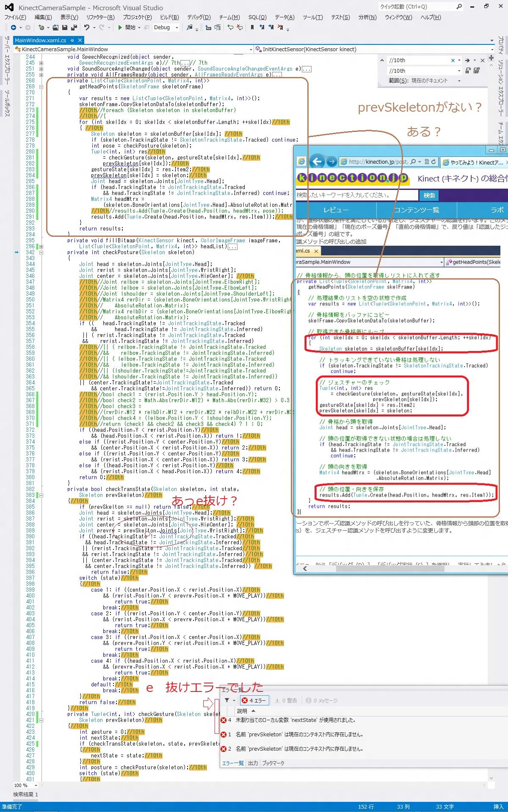This screenshot has width=508, height=812.
Task: Open the Start button dropdown arrow
Action: tap(139, 27)
